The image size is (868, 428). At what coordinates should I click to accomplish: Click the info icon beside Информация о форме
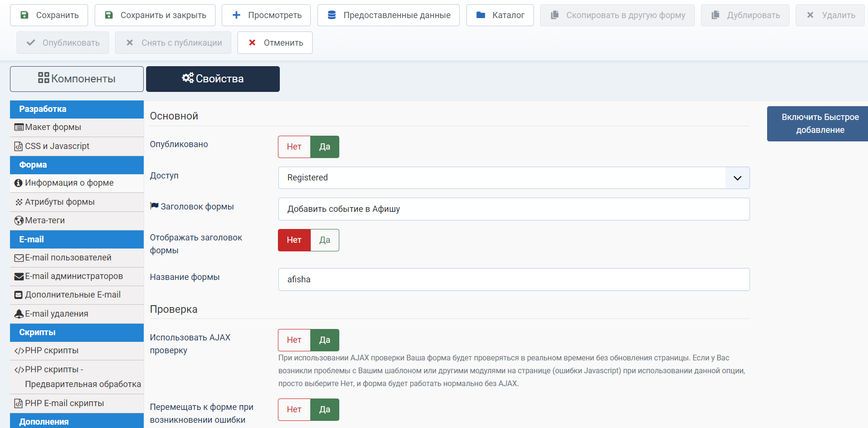click(x=19, y=183)
